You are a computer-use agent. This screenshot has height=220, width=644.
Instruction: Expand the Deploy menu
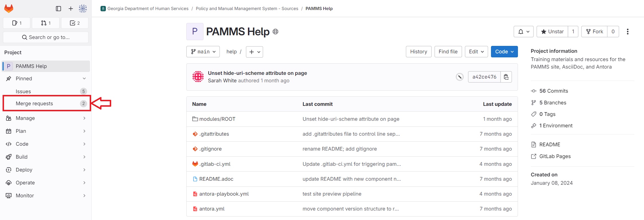[46, 170]
